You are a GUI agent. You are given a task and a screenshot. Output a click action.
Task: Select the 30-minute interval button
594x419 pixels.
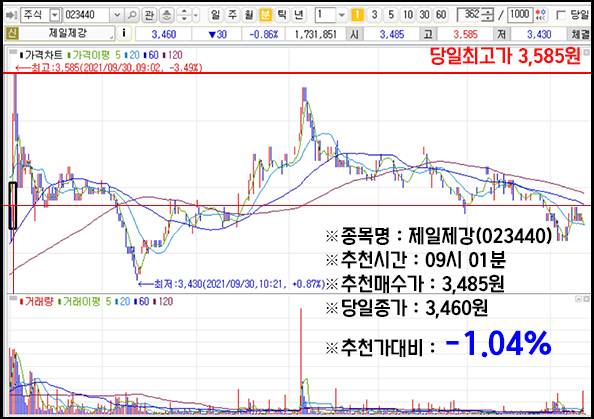point(424,15)
